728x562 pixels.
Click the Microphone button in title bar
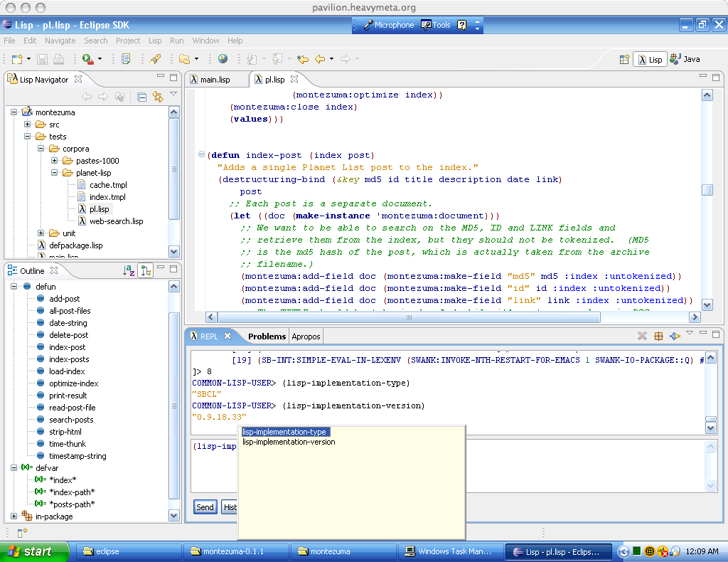389,25
